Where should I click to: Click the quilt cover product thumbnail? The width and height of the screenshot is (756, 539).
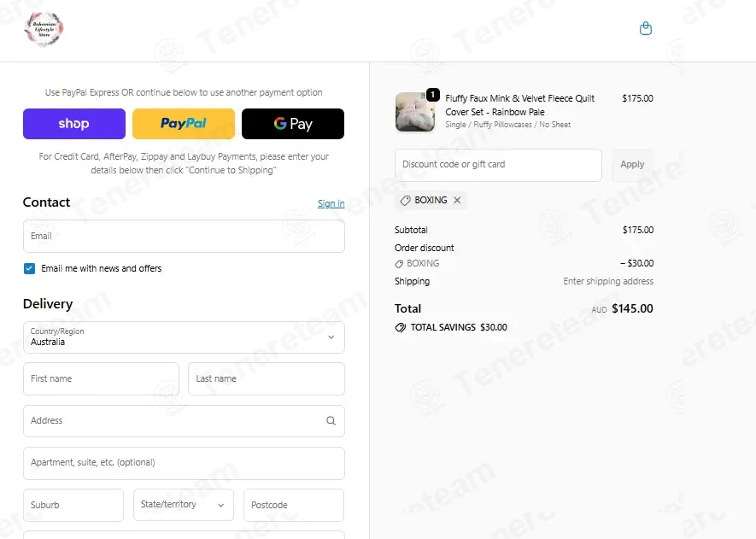[x=415, y=112]
